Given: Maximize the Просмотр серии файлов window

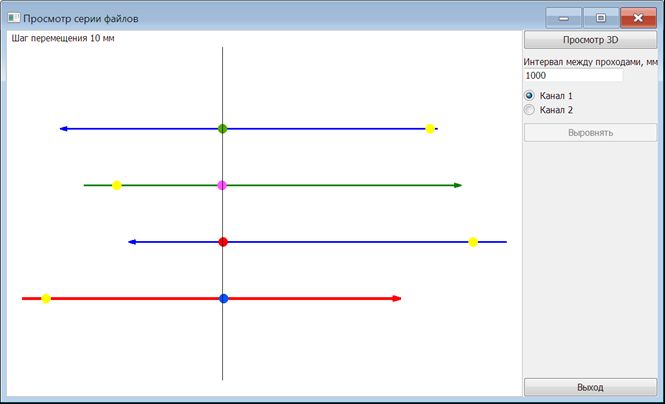Looking at the screenshot, I should point(601,18).
